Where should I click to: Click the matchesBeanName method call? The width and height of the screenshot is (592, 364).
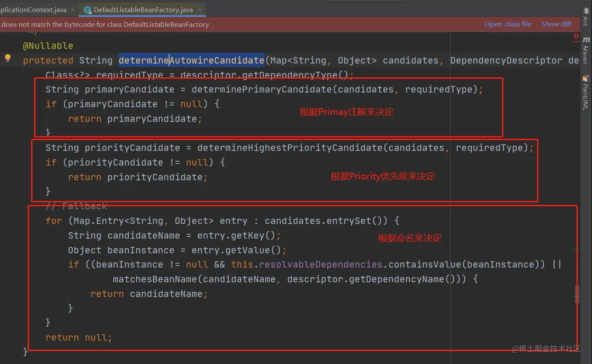(155, 279)
